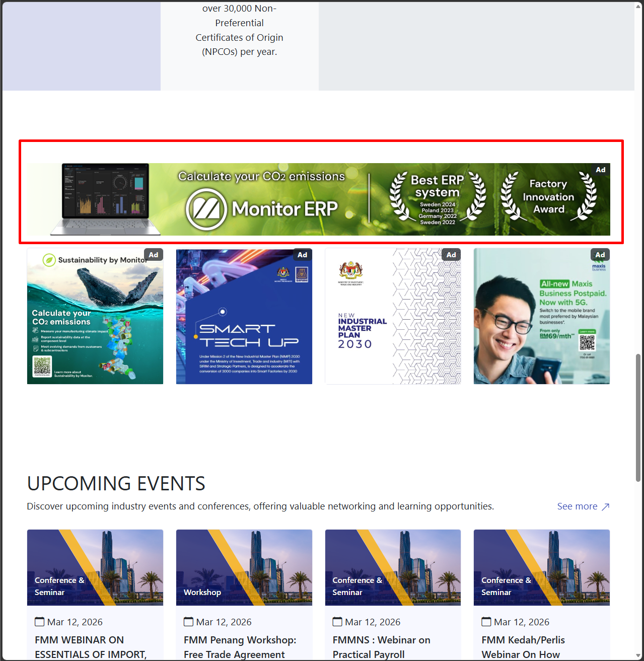644x661 pixels.
Task: Open FMMNS Webinar on Practical Payroll
Action: click(382, 647)
